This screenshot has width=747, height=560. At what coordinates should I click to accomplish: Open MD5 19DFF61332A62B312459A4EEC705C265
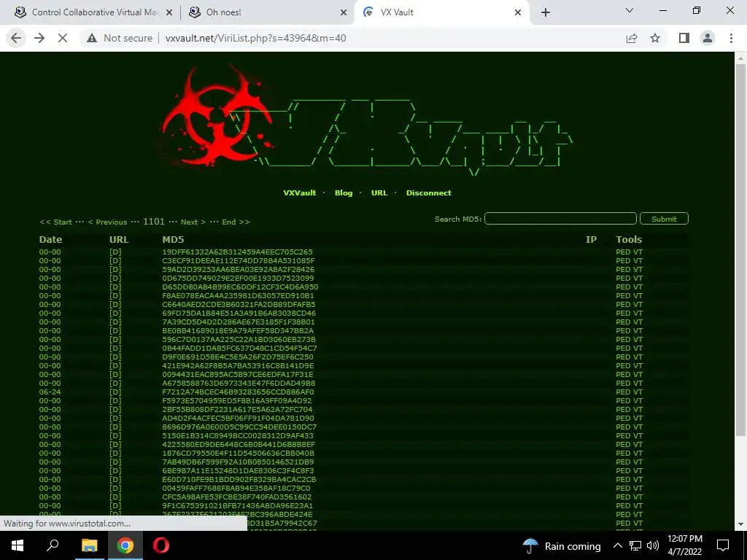coord(237,252)
